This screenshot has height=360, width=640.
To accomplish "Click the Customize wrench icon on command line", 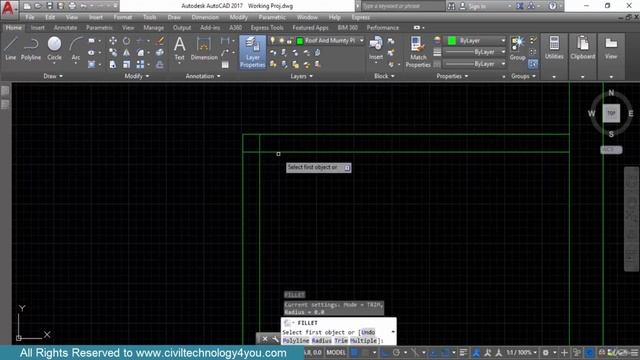I will click(x=276, y=339).
